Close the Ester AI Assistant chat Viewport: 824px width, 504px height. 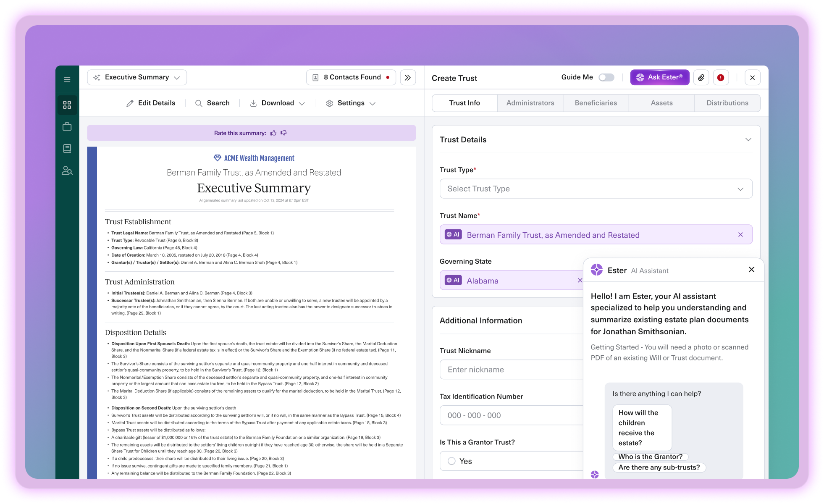tap(752, 270)
